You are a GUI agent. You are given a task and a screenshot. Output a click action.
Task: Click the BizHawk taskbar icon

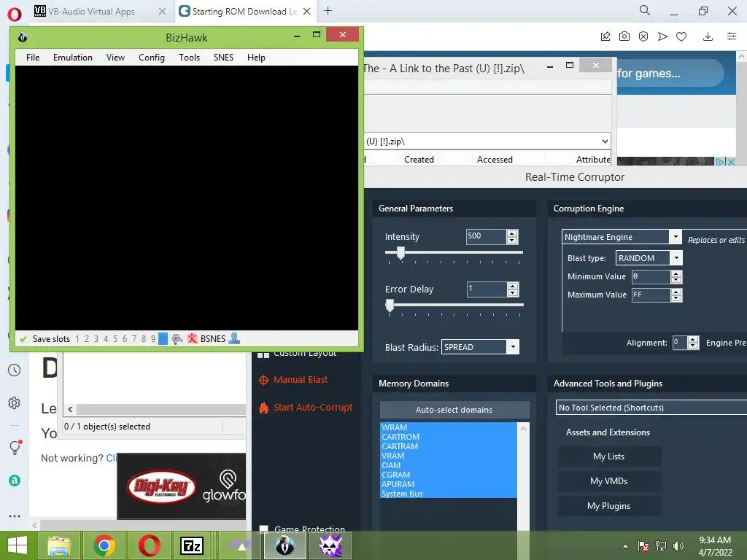click(x=285, y=545)
